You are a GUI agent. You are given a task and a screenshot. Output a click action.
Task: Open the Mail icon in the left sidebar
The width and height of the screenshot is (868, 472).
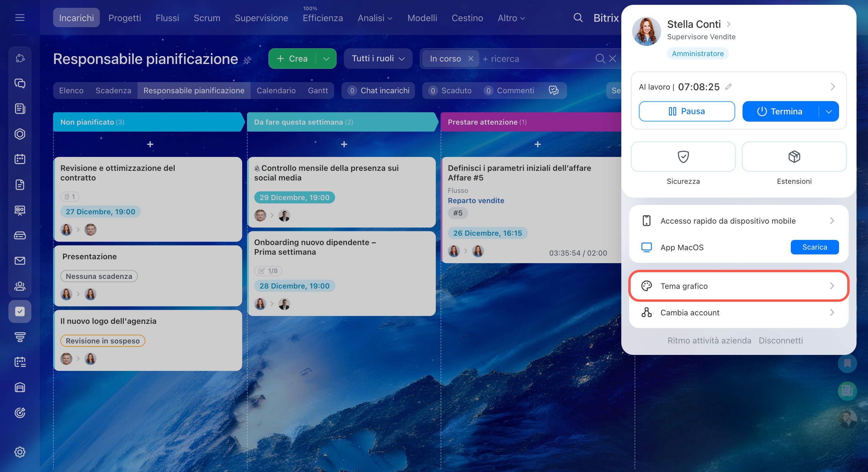tap(20, 261)
